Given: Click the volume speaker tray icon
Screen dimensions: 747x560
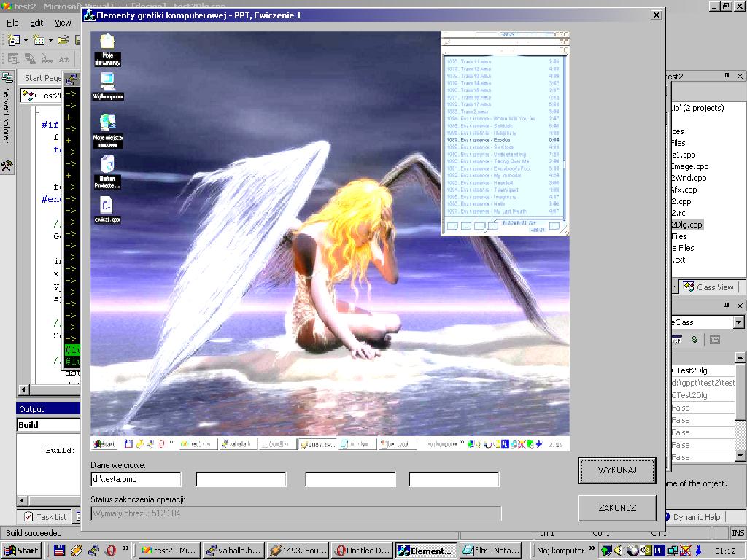Looking at the screenshot, I should point(619,551).
